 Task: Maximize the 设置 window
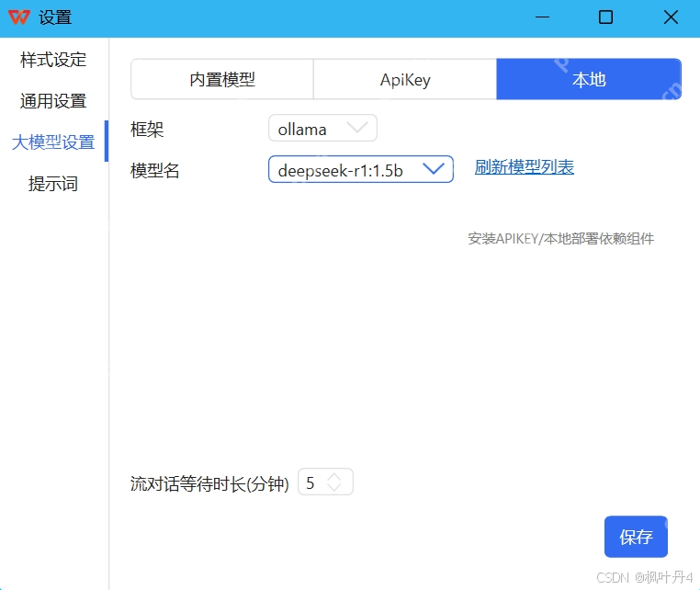pyautogui.click(x=605, y=17)
